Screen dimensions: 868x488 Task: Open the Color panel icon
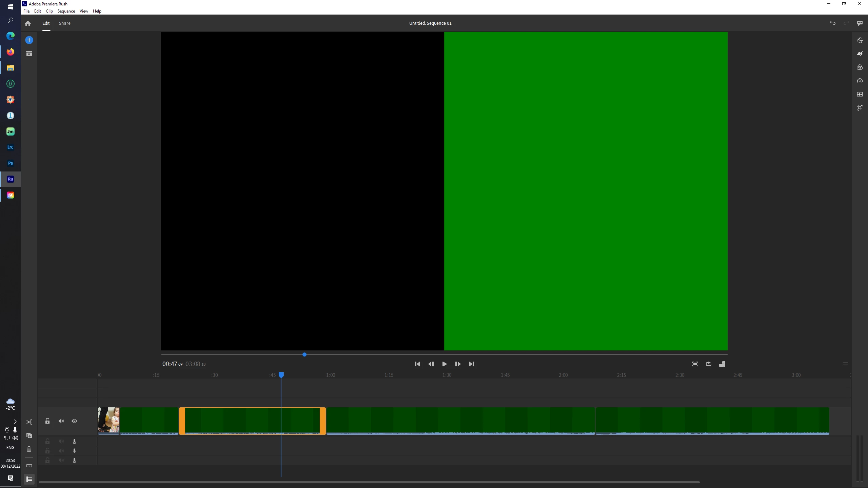point(860,67)
